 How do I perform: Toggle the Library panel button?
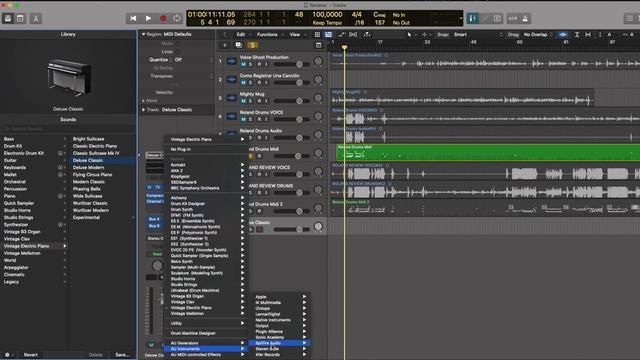click(8, 18)
